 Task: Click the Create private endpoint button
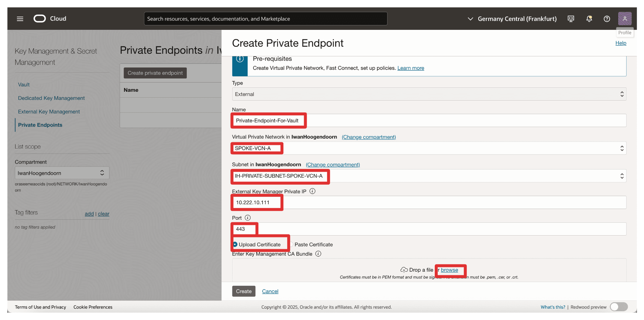[155, 73]
